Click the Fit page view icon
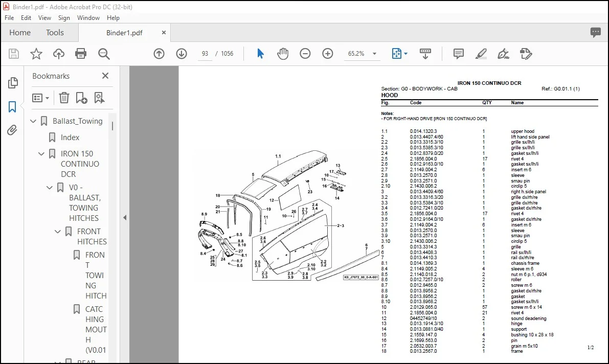This screenshot has height=364, width=609. coord(397,54)
